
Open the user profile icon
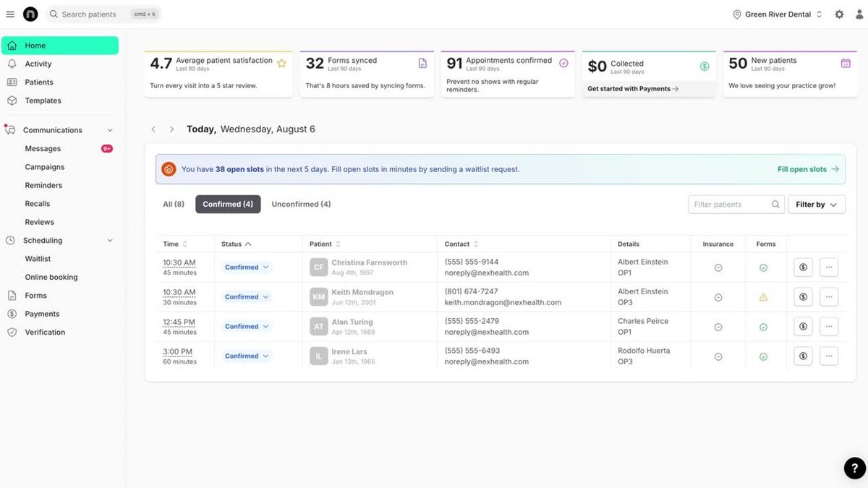click(859, 14)
